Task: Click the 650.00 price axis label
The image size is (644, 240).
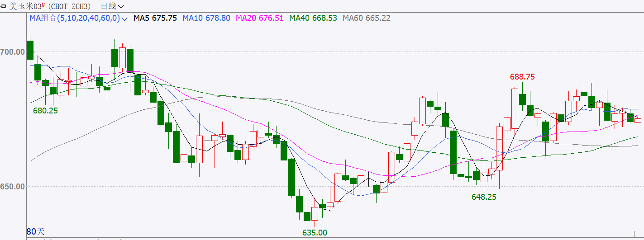Action: point(13,186)
